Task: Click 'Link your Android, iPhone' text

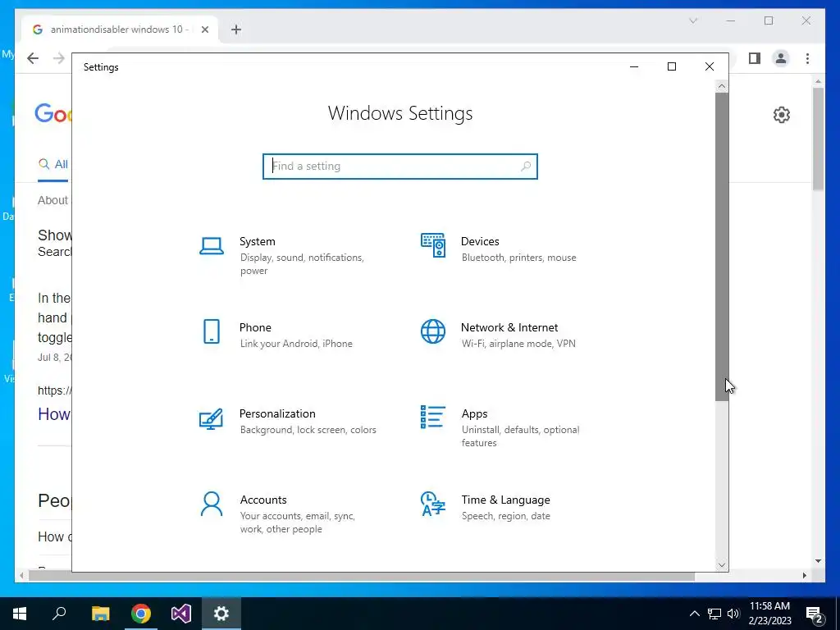Action: pos(296,344)
